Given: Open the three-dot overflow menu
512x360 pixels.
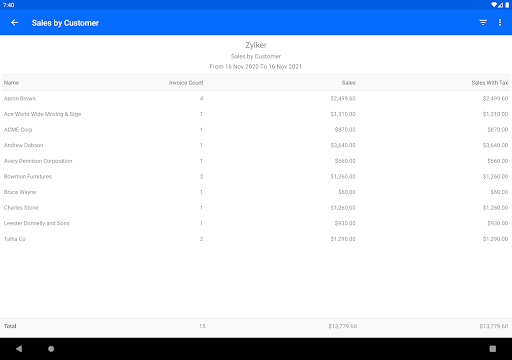Looking at the screenshot, I should tap(500, 23).
